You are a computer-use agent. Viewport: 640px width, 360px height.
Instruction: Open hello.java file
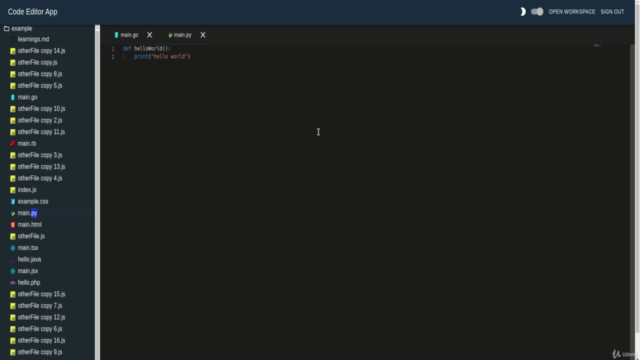(29, 259)
